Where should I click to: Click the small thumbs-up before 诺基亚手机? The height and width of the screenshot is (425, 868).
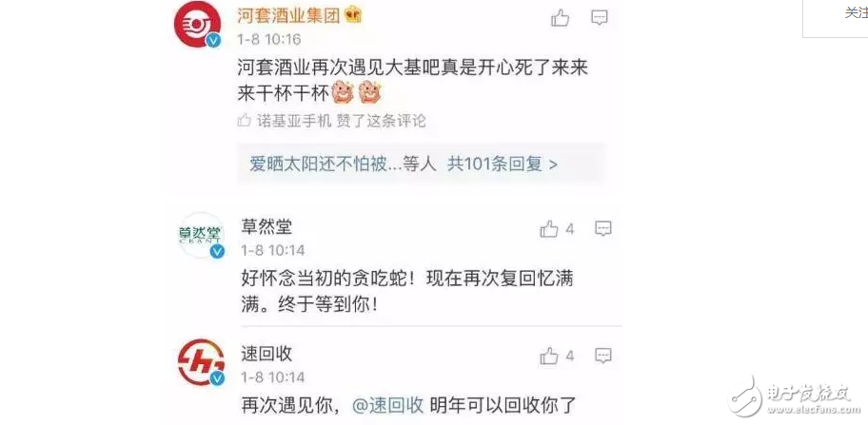pyautogui.click(x=244, y=120)
